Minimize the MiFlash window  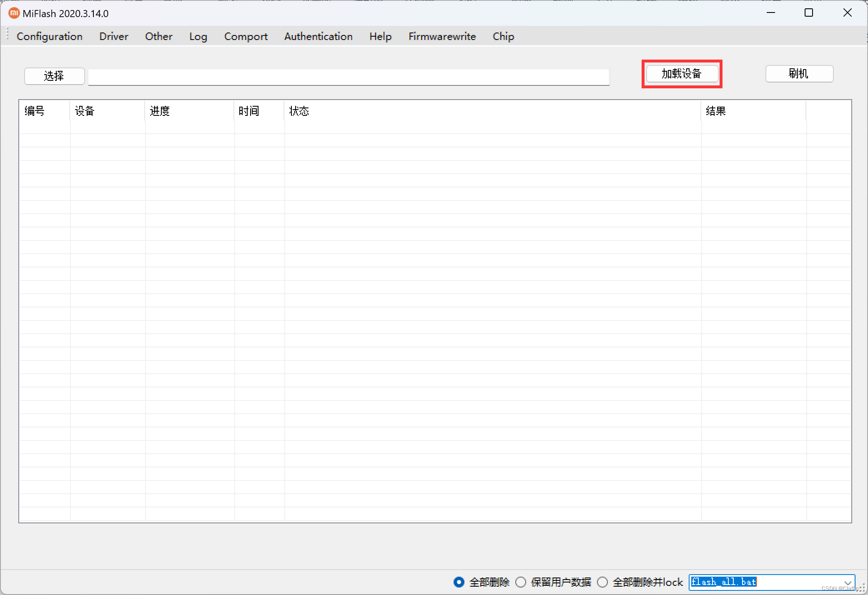[x=771, y=13]
